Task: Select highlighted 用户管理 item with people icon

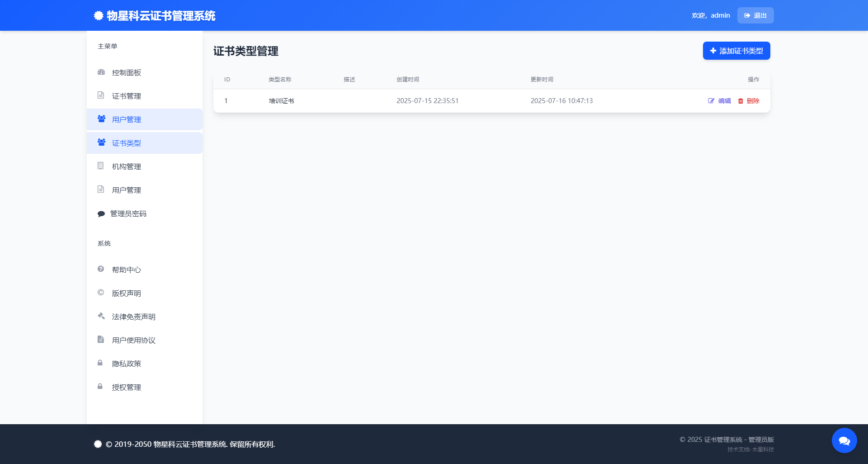Action: click(x=145, y=119)
